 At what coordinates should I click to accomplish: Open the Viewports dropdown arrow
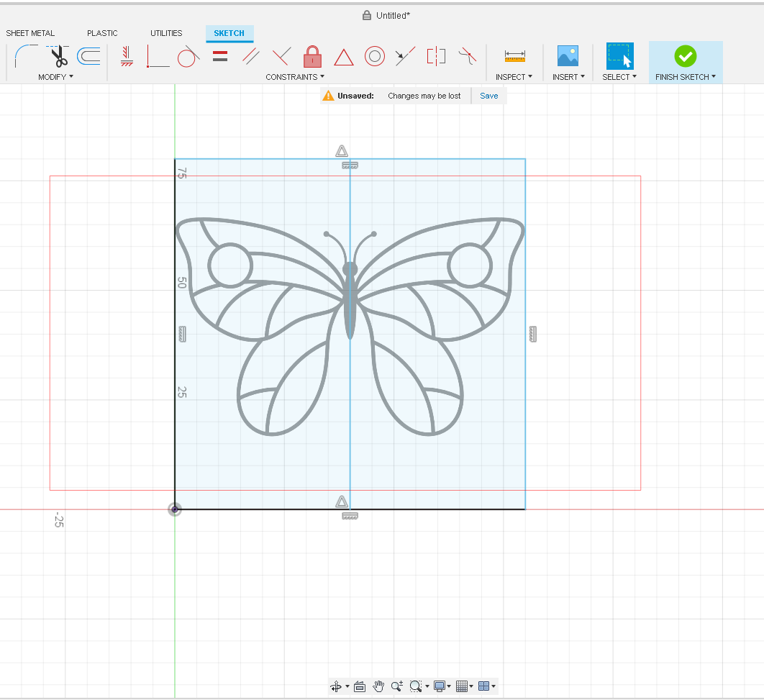[x=494, y=686]
